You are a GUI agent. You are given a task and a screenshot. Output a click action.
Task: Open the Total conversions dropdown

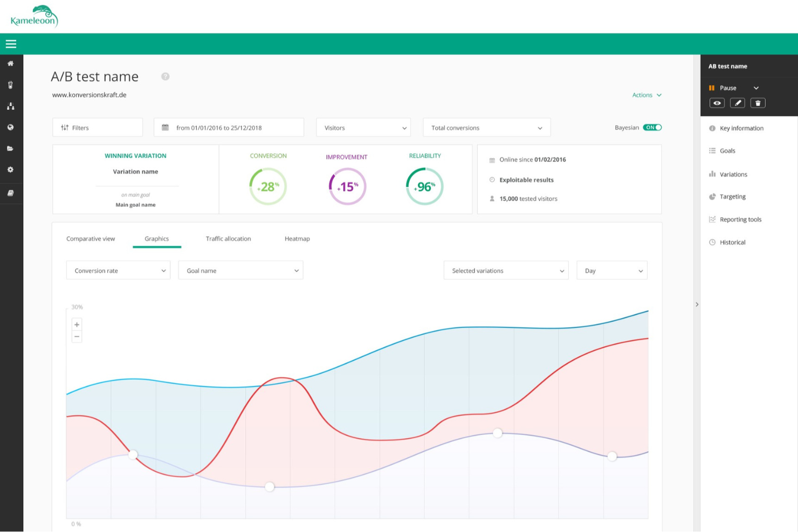pyautogui.click(x=486, y=127)
